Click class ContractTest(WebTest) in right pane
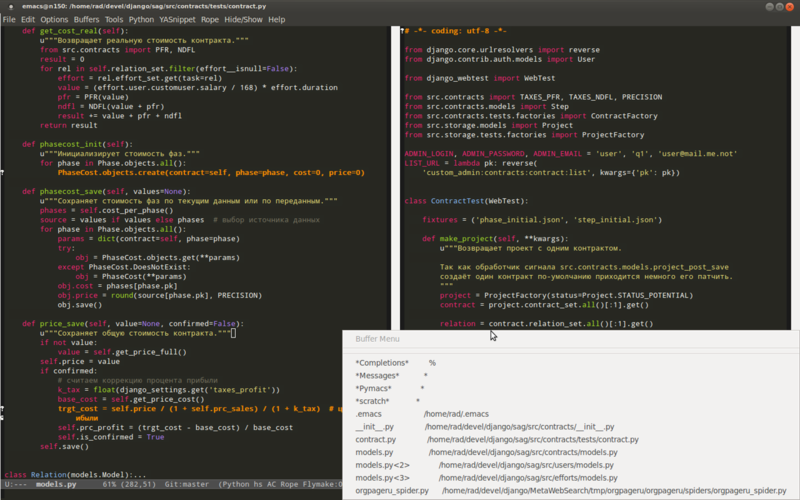Viewport: 800px width, 500px height. pos(466,201)
